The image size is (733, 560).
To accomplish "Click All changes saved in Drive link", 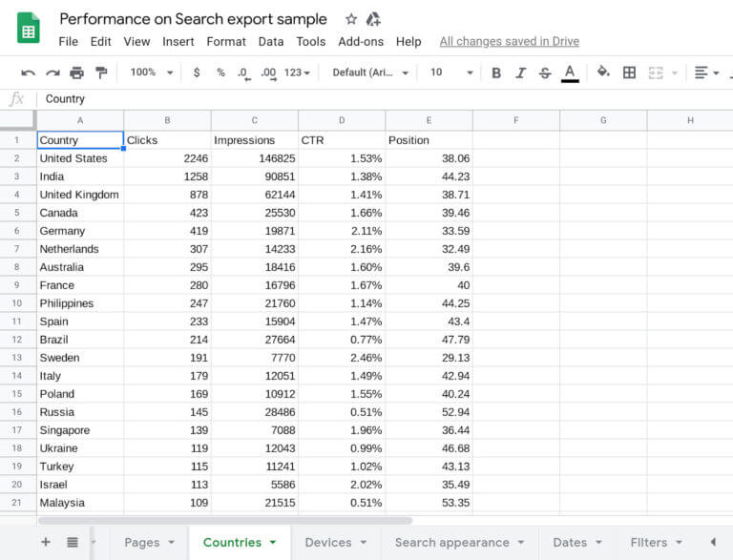I will click(509, 42).
